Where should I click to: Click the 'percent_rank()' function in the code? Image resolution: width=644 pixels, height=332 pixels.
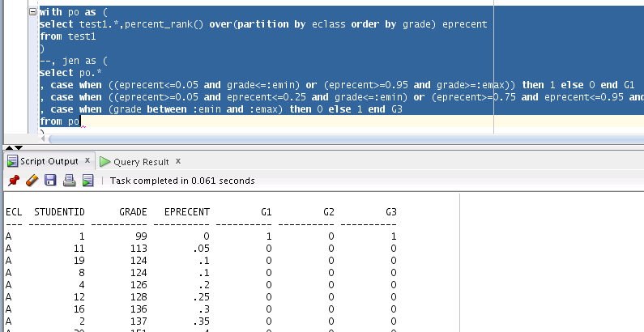[164, 24]
